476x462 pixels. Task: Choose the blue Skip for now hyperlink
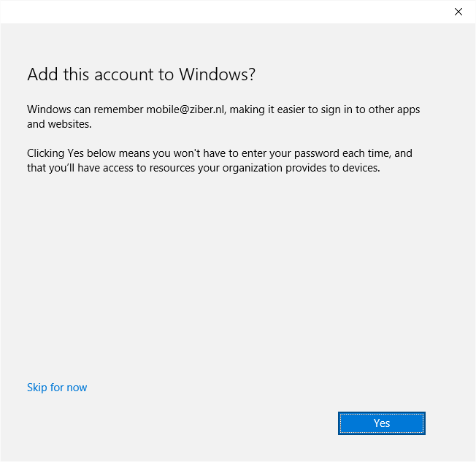[57, 388]
